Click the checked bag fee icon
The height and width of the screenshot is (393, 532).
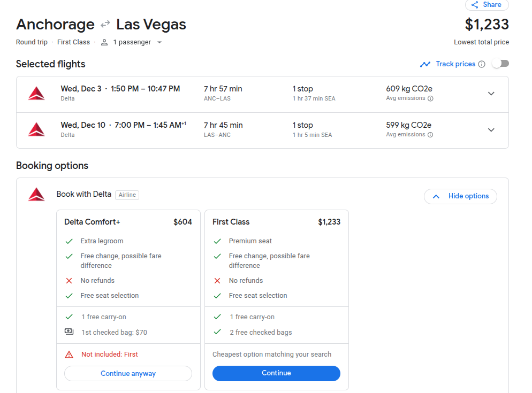click(69, 332)
